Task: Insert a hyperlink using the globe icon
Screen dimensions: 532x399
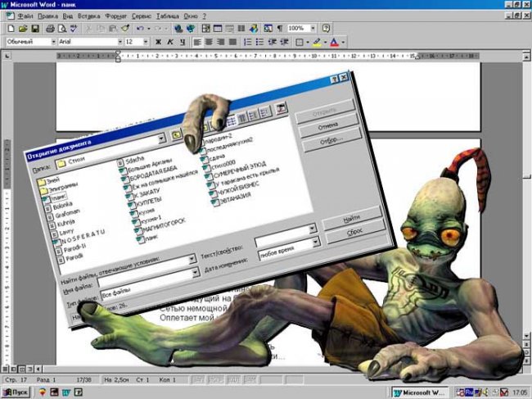Action: (178, 29)
